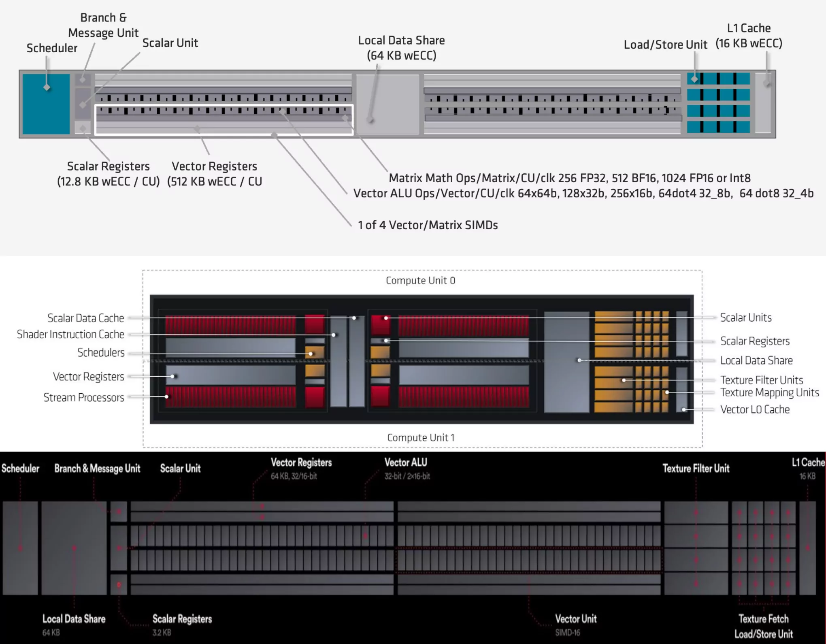Click the "Shader Instruction Cache" label
The height and width of the screenshot is (644, 826).
[70, 334]
